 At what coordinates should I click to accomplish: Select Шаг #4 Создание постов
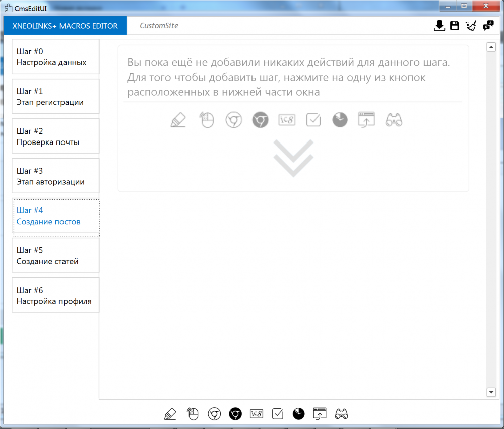pyautogui.click(x=56, y=216)
